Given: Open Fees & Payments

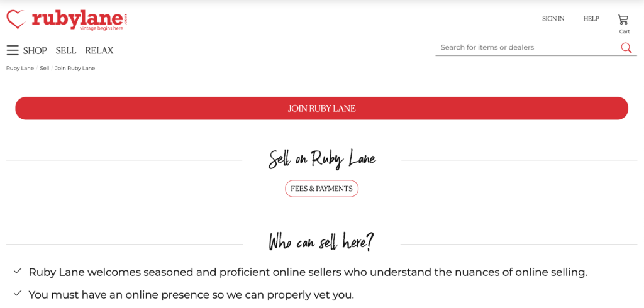Looking at the screenshot, I should click(321, 189).
